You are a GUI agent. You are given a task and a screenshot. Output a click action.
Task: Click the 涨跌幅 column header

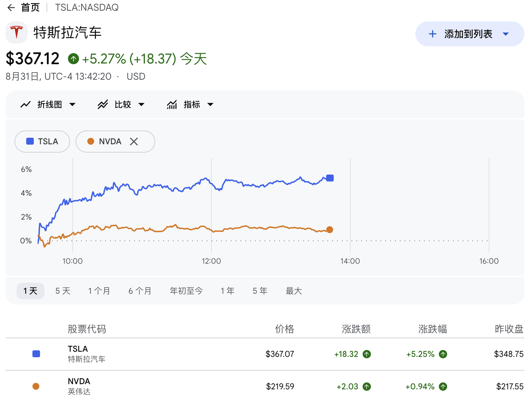[433, 329]
